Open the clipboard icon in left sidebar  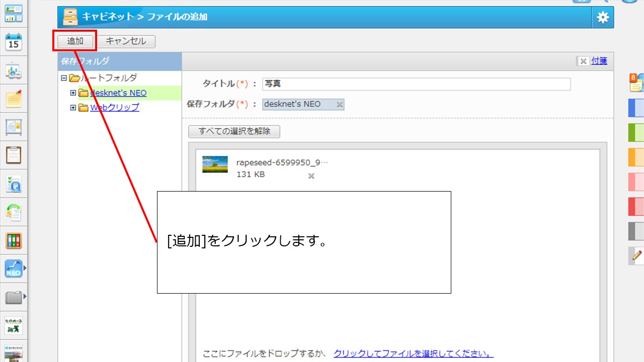[14, 155]
